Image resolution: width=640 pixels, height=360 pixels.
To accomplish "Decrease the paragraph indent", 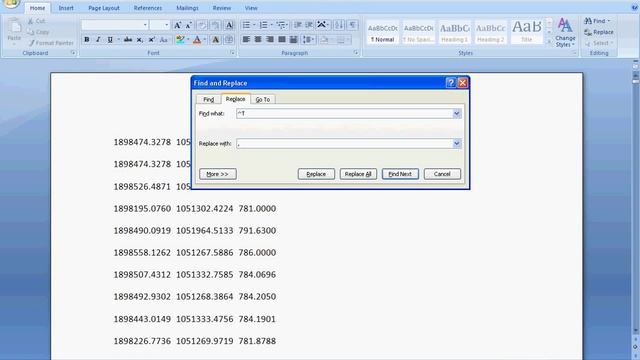I will pos(298,25).
